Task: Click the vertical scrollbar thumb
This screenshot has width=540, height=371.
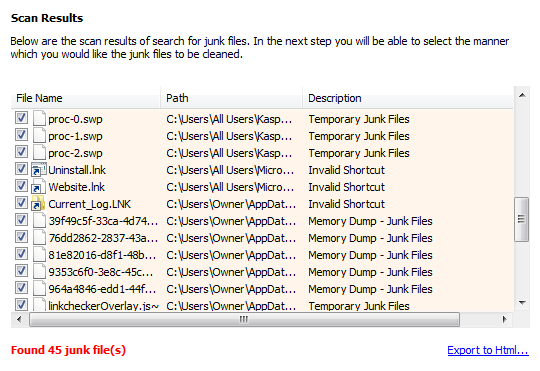Action: coord(522,219)
